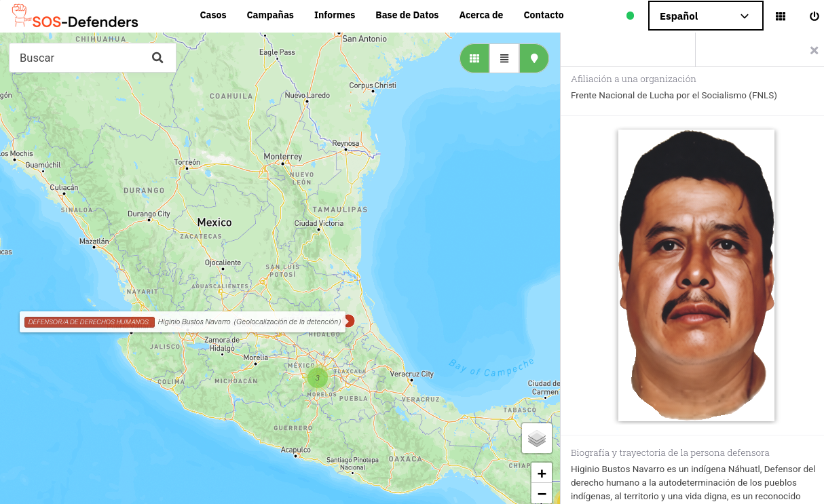Image resolution: width=824 pixels, height=504 pixels.
Task: Focus the Buscar search field
Action: (x=81, y=58)
